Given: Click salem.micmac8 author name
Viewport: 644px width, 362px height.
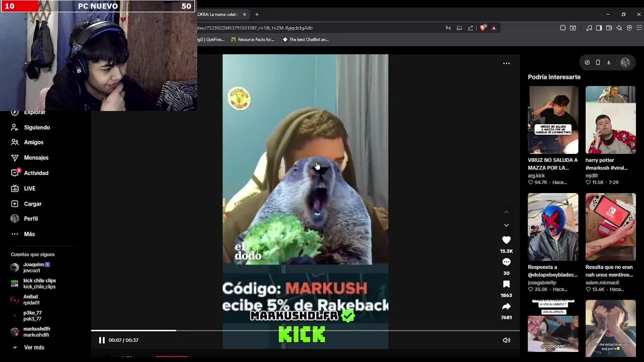Looking at the screenshot, I should tap(602, 283).
